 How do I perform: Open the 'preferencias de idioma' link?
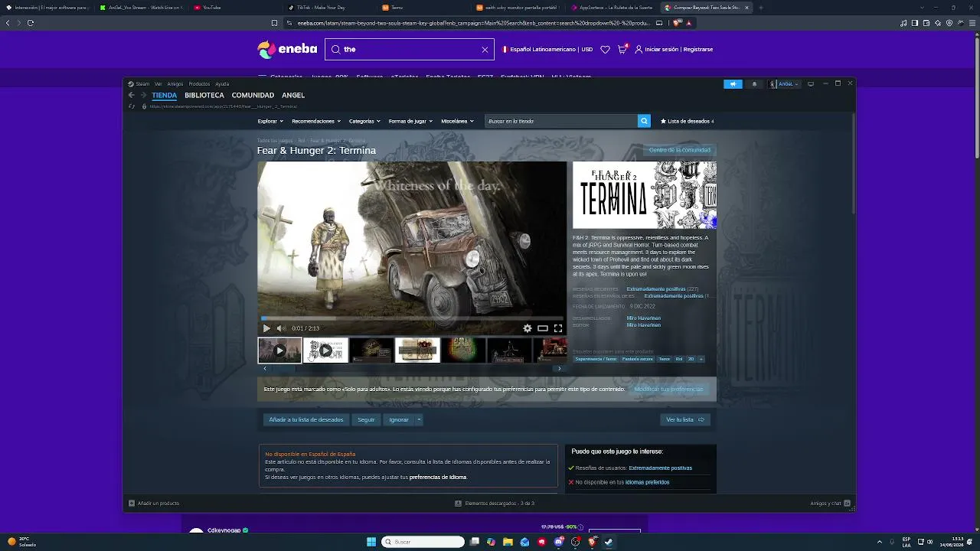pos(438,477)
